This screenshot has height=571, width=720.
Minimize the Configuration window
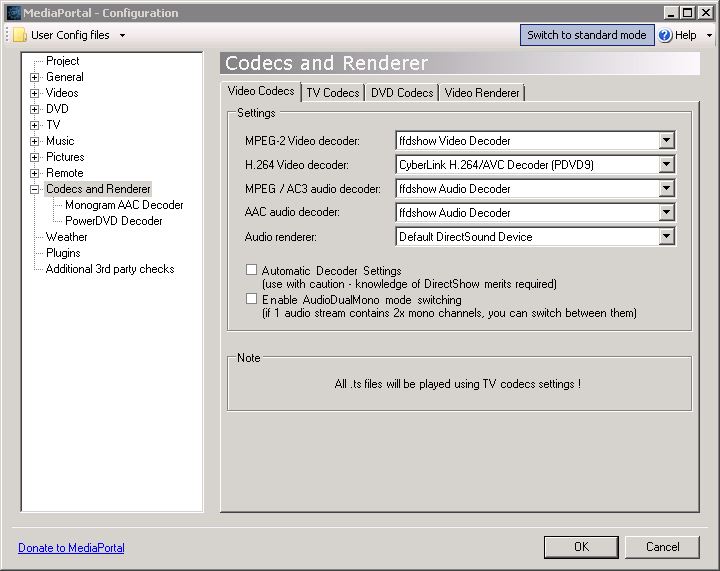[x=671, y=13]
